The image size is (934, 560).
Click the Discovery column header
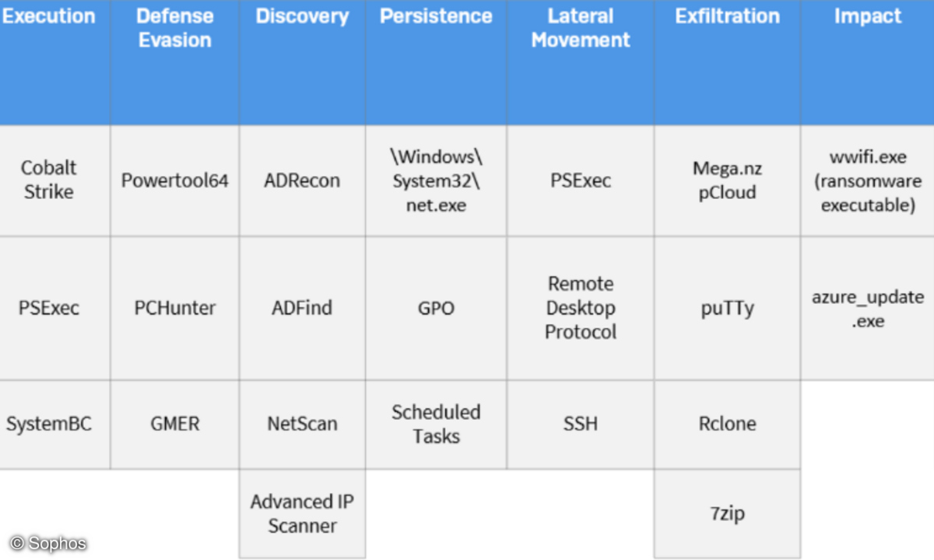(x=302, y=16)
